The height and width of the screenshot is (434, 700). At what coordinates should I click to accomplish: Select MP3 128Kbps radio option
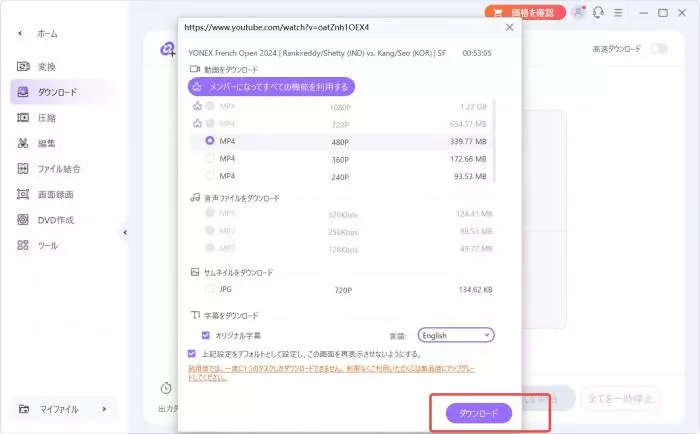tap(210, 248)
